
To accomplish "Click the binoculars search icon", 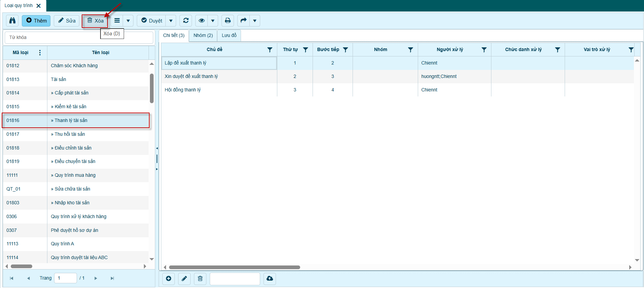I will point(12,20).
